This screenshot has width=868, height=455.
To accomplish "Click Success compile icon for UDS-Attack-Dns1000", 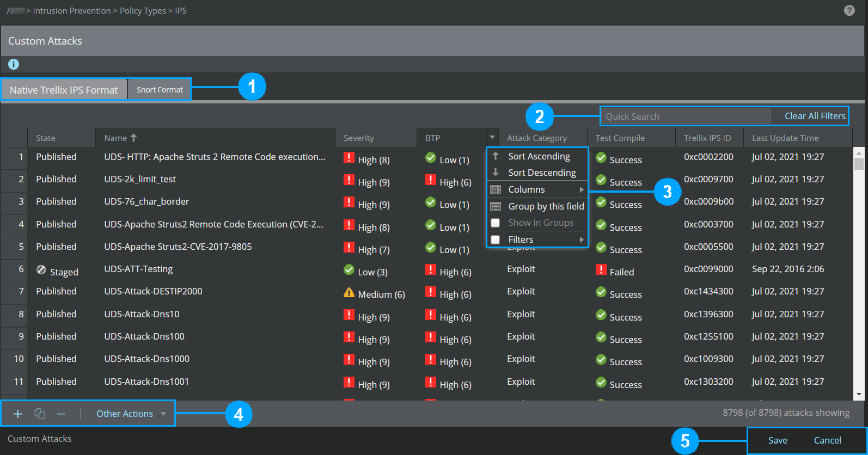I will [x=601, y=359].
